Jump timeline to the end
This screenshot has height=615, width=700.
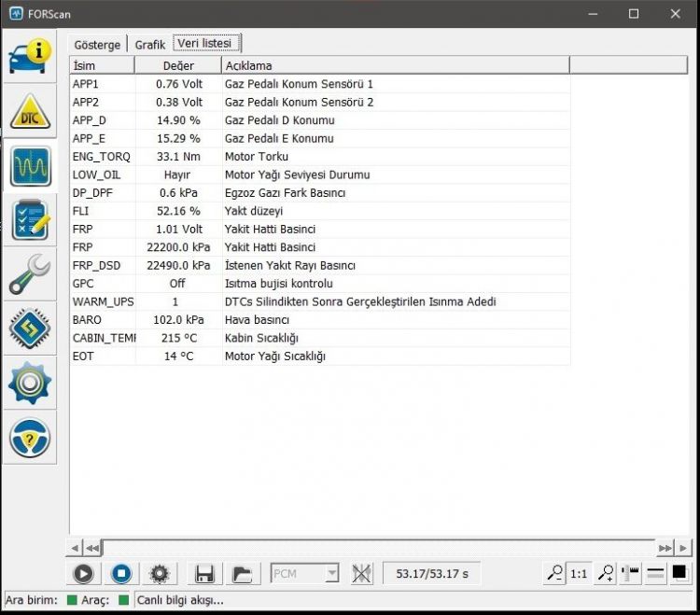(x=665, y=548)
